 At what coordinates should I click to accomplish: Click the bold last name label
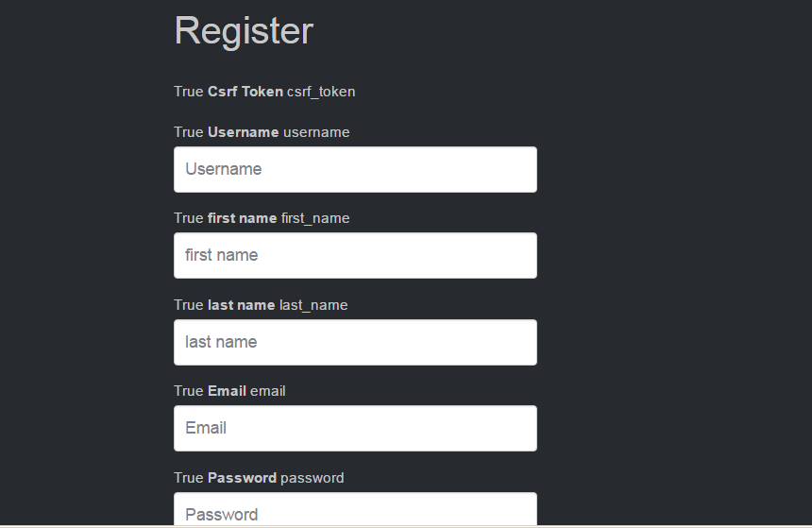coord(241,305)
